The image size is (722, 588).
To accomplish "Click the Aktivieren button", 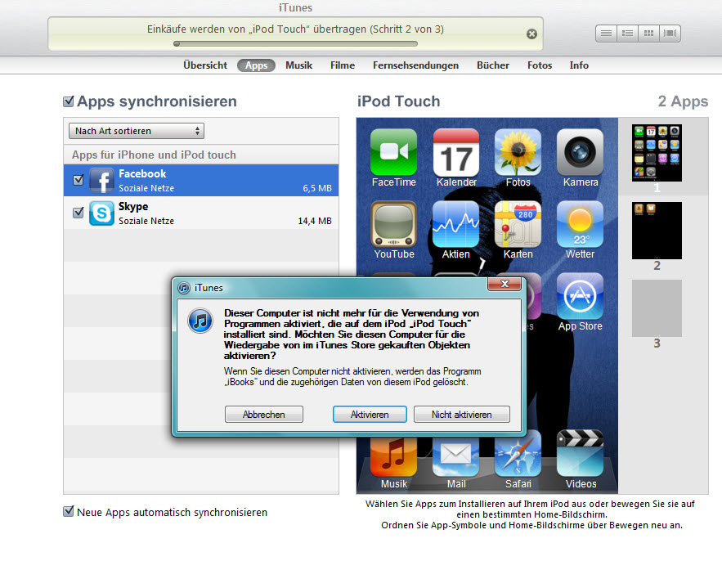I will click(370, 415).
